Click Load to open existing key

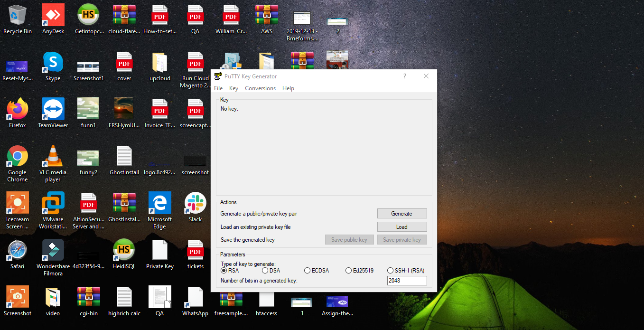click(401, 227)
